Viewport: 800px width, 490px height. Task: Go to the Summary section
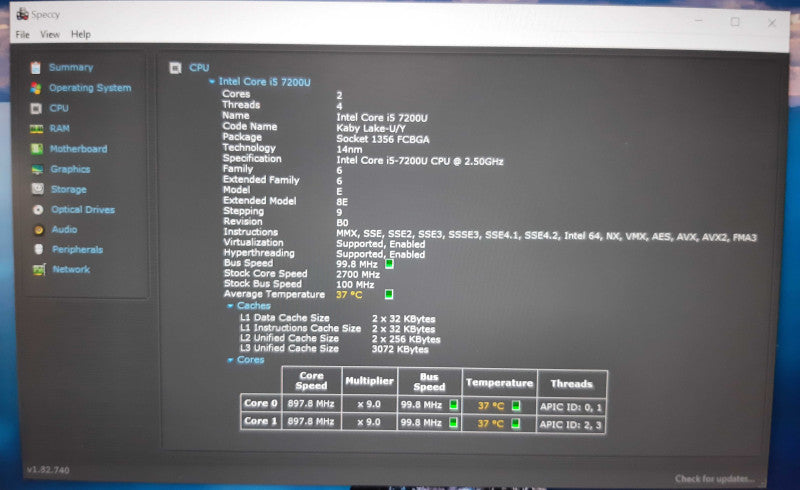pyautogui.click(x=71, y=67)
